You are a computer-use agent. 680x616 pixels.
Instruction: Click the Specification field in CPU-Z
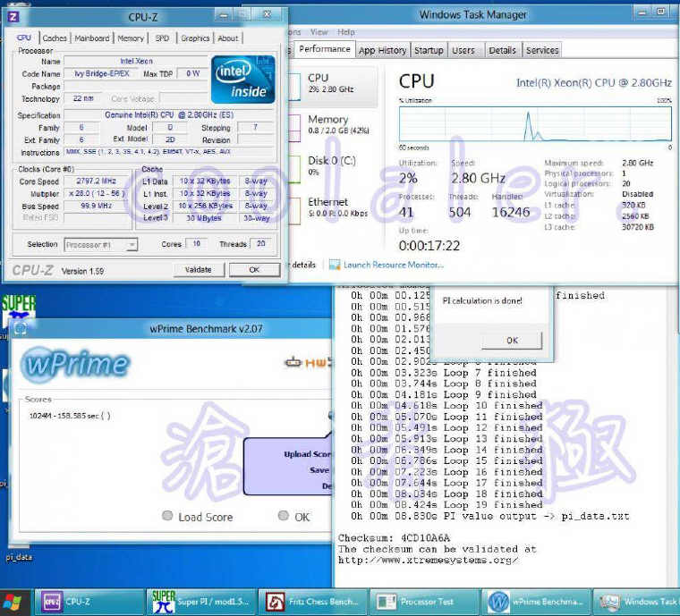pos(170,114)
